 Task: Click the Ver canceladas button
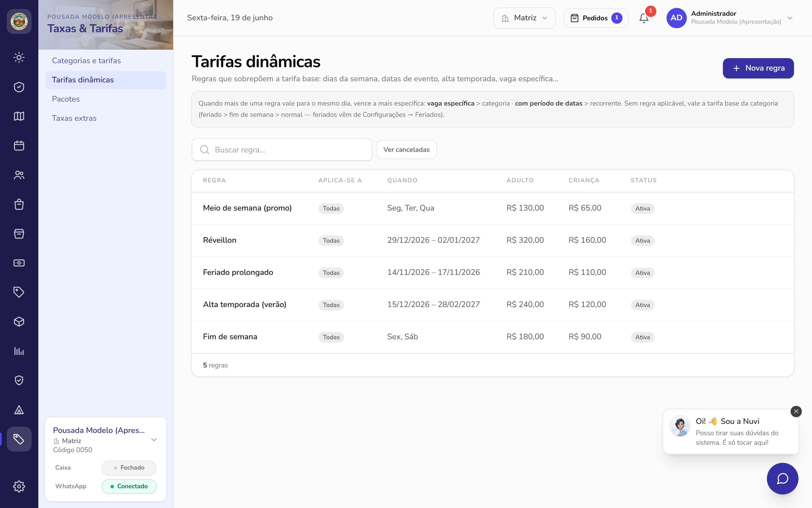pos(406,150)
